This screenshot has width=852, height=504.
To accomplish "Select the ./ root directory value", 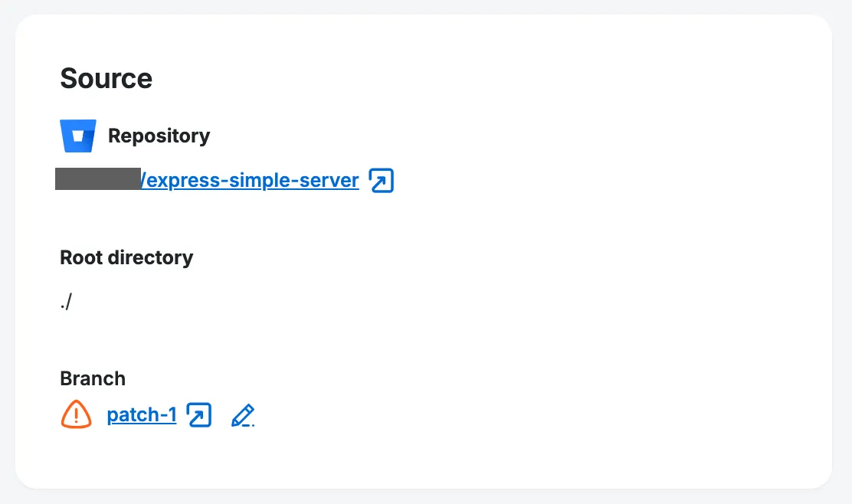I will 66,302.
